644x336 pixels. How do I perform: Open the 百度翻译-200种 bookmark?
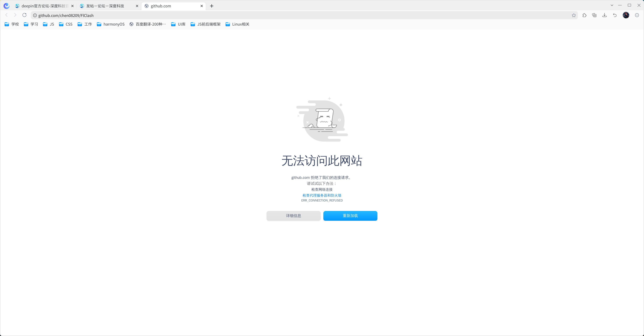tap(147, 24)
